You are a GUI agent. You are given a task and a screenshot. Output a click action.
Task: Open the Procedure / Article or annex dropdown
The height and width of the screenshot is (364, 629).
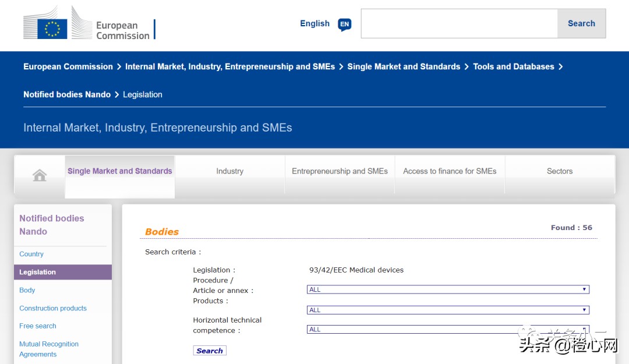(x=447, y=289)
